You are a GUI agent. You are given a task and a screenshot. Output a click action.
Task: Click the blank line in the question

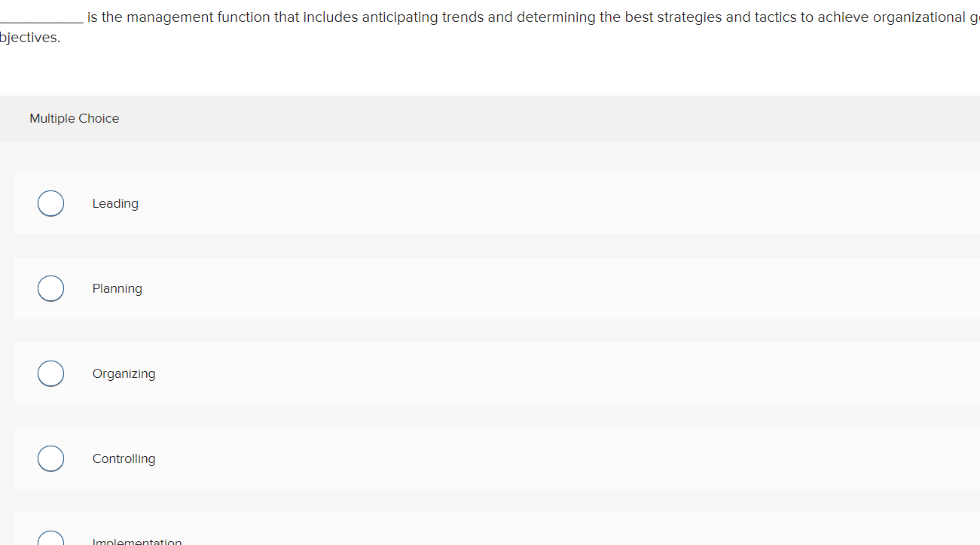coord(41,17)
